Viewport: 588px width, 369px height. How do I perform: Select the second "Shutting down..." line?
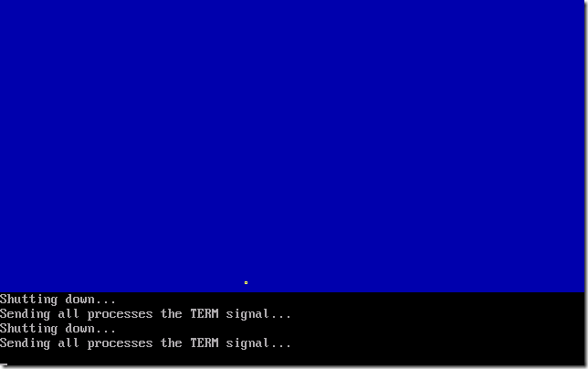click(58, 329)
